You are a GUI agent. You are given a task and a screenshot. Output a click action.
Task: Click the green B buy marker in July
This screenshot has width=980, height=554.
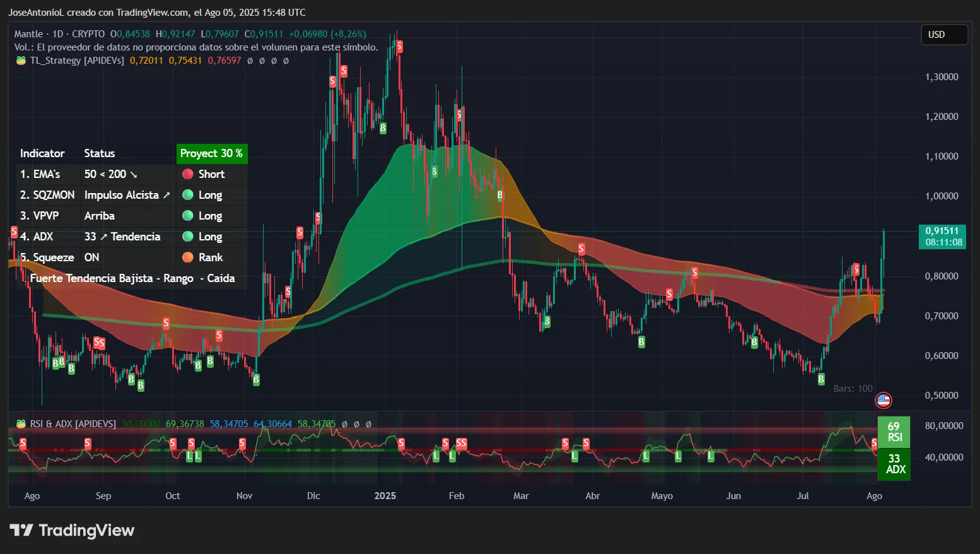pos(821,379)
